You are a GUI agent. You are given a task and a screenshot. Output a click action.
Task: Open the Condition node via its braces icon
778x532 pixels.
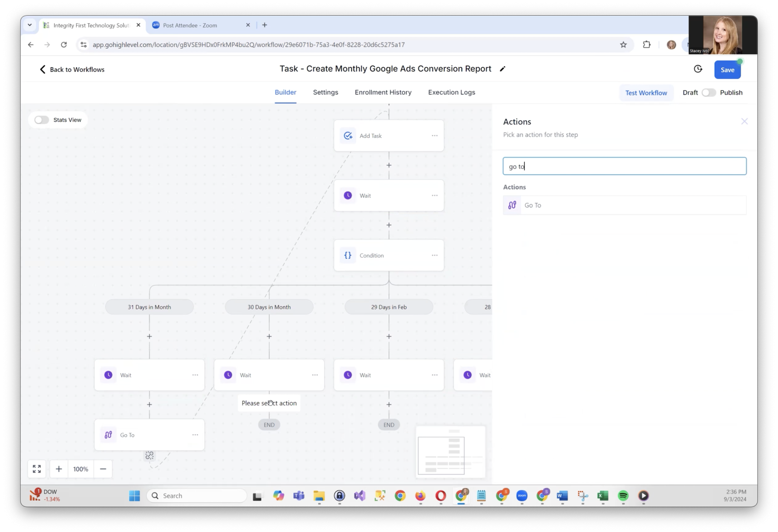click(x=348, y=255)
